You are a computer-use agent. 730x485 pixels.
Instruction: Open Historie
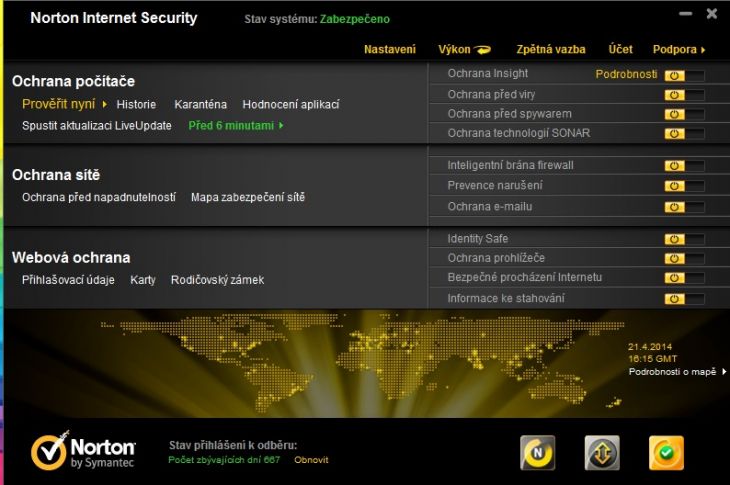[136, 104]
